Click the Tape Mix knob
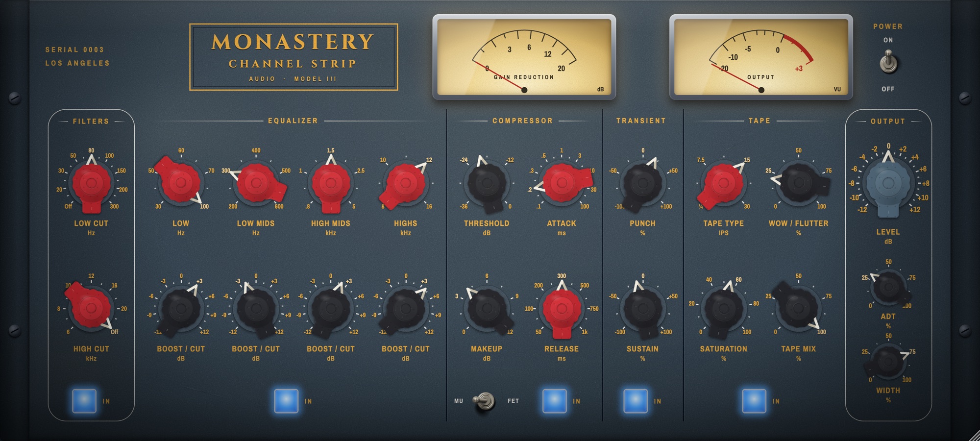Screen dimensions: 980x441 pyautogui.click(x=799, y=309)
